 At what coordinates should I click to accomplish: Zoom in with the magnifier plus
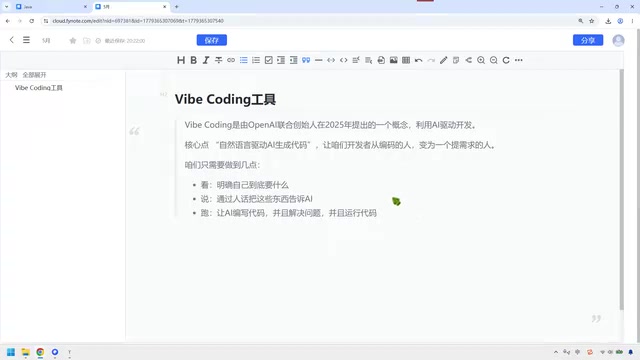click(x=481, y=60)
